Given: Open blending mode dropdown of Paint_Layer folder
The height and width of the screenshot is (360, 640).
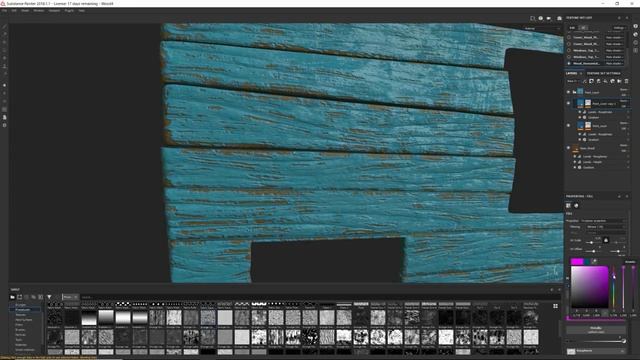Looking at the screenshot, I should (x=624, y=89).
